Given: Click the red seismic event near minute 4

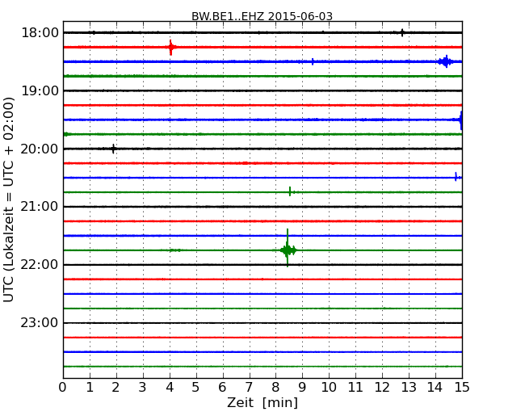Looking at the screenshot, I should (171, 47).
